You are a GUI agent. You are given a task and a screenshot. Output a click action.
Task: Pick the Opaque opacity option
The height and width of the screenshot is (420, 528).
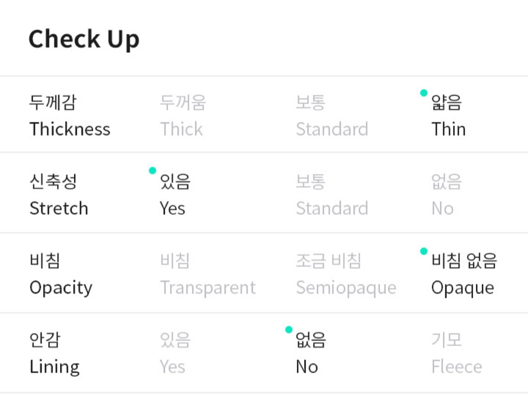pyautogui.click(x=463, y=274)
